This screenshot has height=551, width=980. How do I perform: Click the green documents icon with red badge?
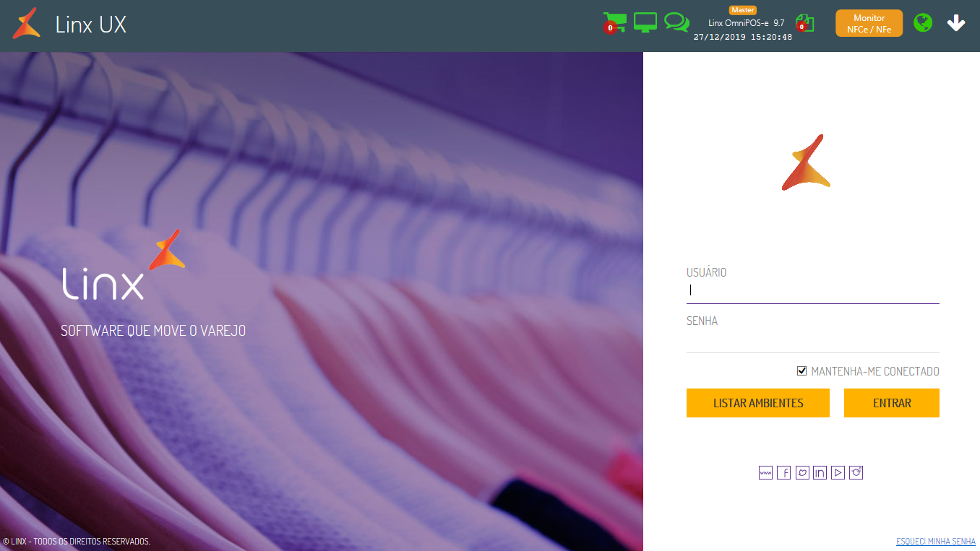pos(804,23)
